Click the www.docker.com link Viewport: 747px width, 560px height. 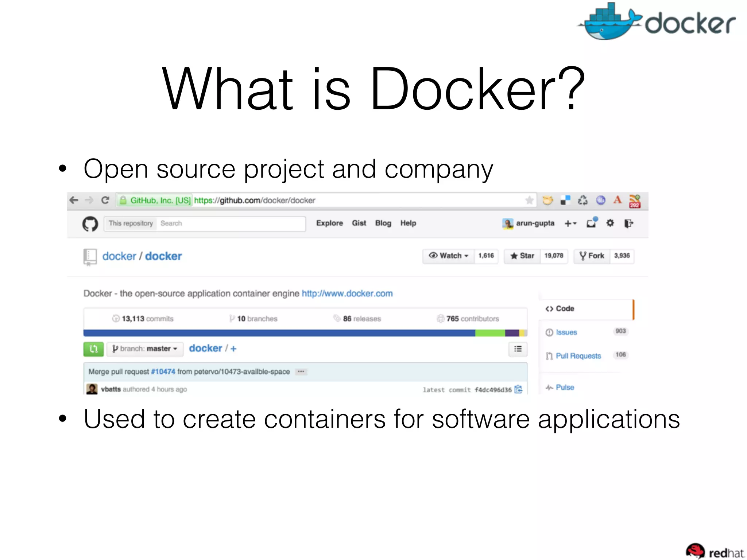point(347,293)
